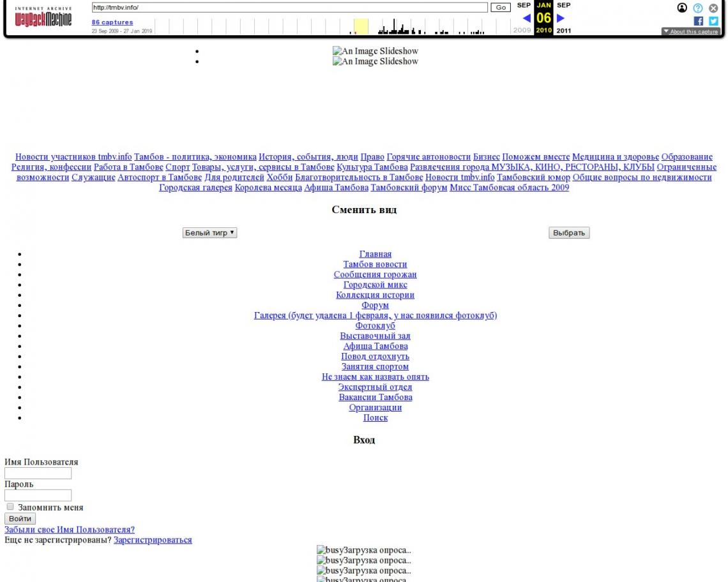Open Горячие автоновости link
The height and width of the screenshot is (582, 728).
[x=428, y=157]
